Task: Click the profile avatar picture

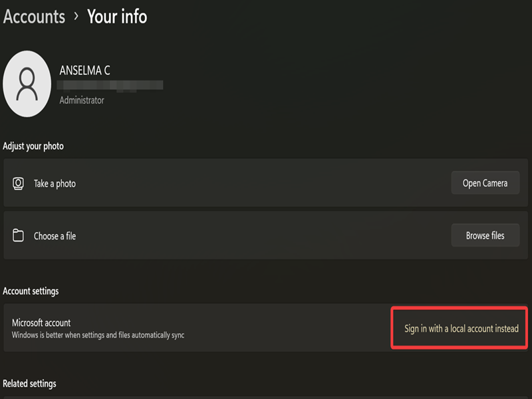Action: click(27, 84)
